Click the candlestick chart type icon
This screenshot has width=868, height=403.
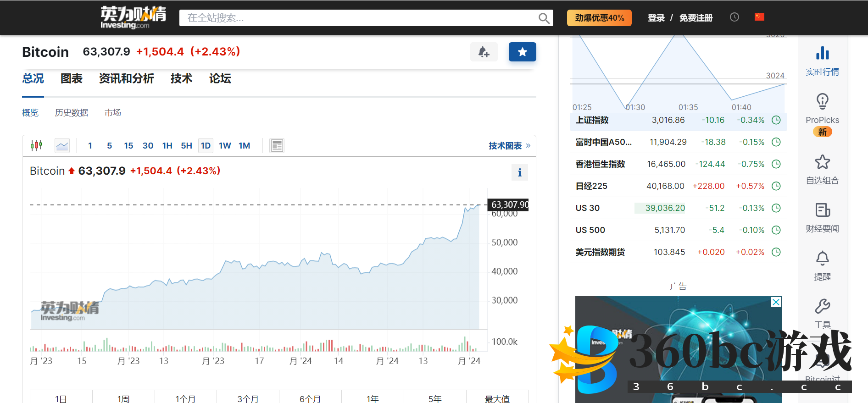(36, 146)
